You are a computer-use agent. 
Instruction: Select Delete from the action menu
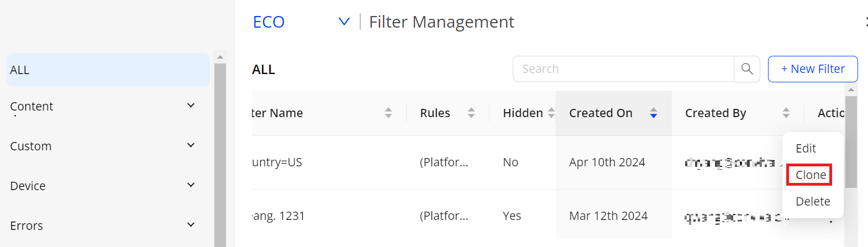(813, 201)
